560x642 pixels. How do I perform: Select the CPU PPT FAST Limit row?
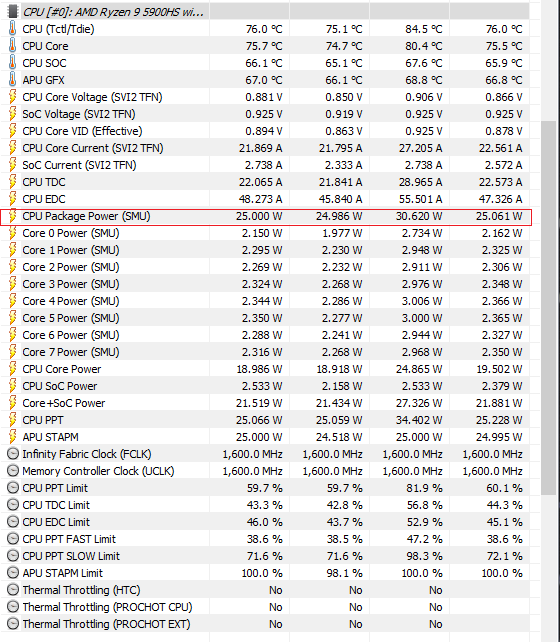pos(265,539)
